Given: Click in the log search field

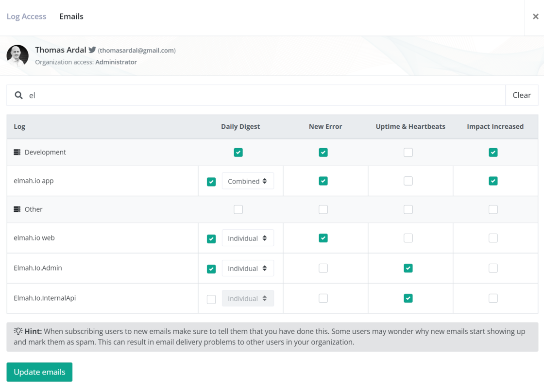Looking at the screenshot, I should [256, 95].
